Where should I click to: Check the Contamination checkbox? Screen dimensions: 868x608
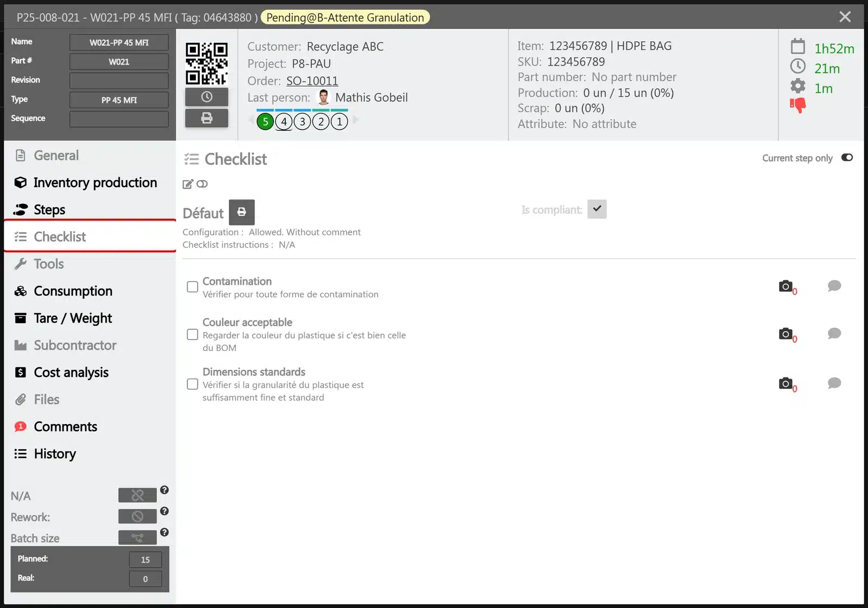tap(193, 287)
